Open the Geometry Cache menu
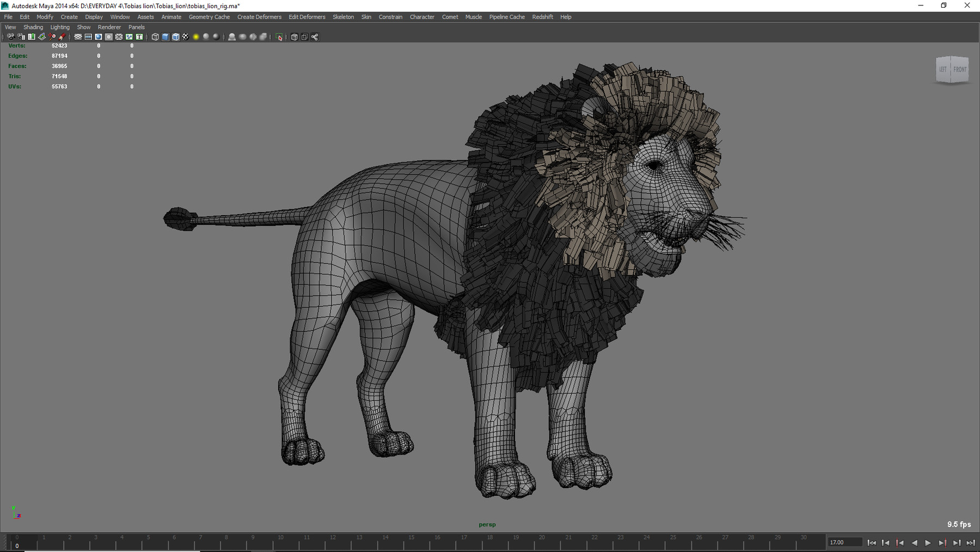980x552 pixels. point(209,17)
